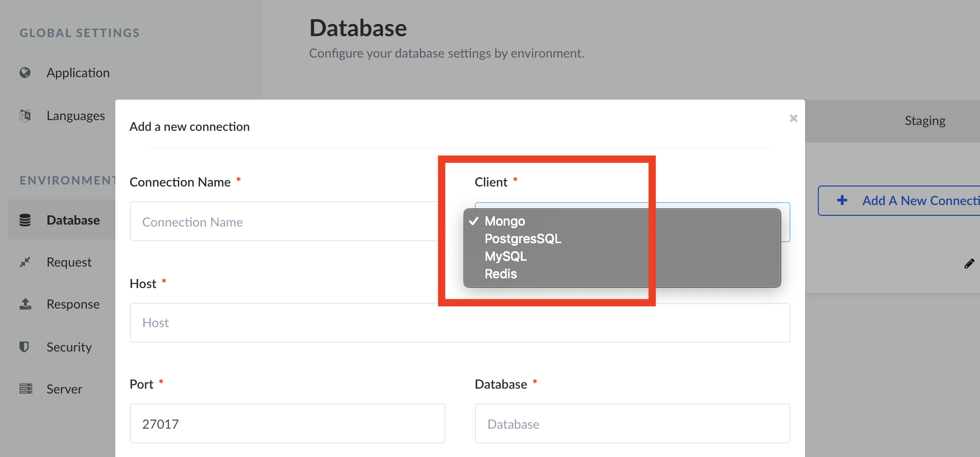Focus the Database name input field
Viewport: 980px width, 457px height.
(632, 423)
